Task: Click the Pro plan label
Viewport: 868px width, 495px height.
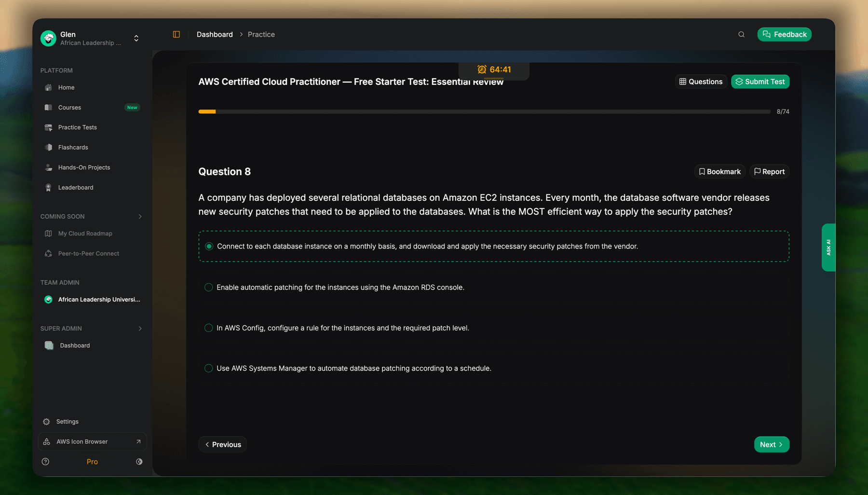Action: [92, 462]
